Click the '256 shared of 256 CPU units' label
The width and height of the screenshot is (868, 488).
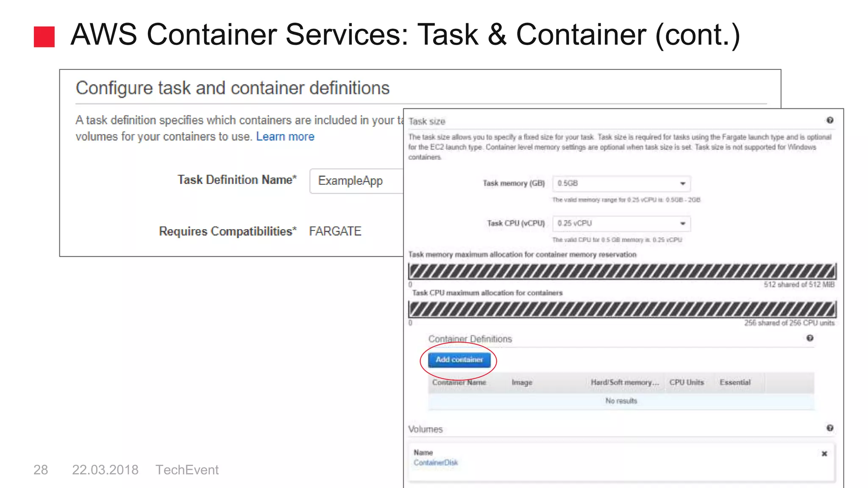click(x=789, y=323)
